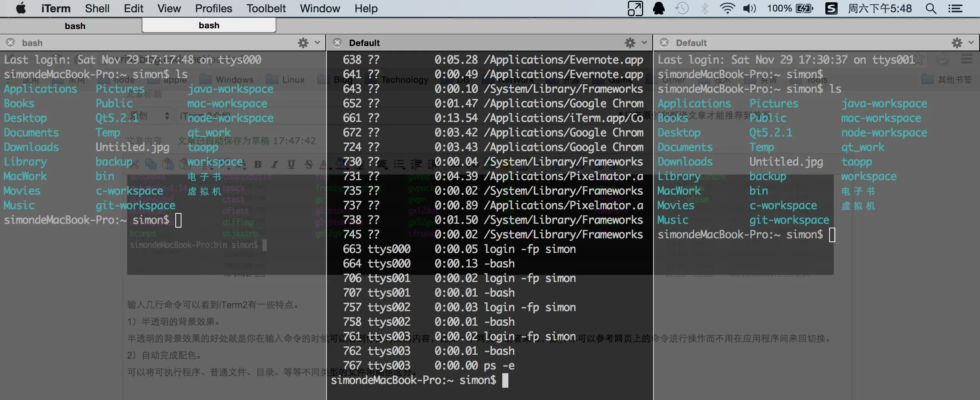Click Spotlight search in the menu bar
This screenshot has width=980, height=400.
tap(931, 8)
